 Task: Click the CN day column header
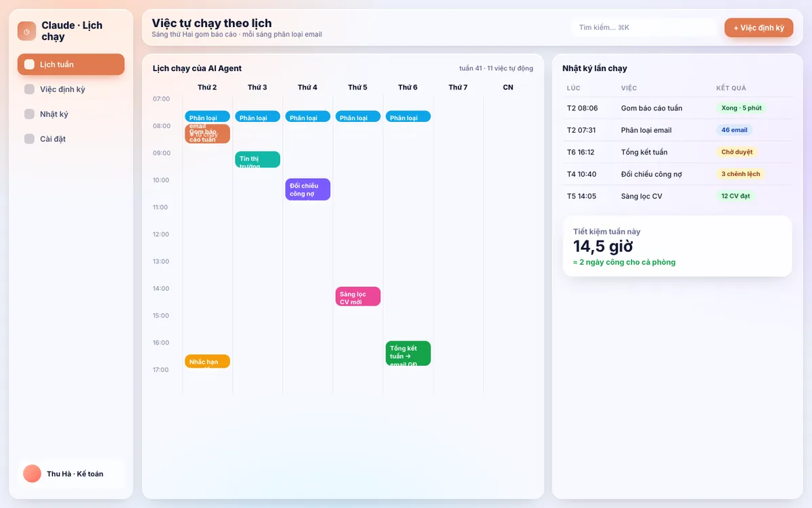tap(508, 87)
